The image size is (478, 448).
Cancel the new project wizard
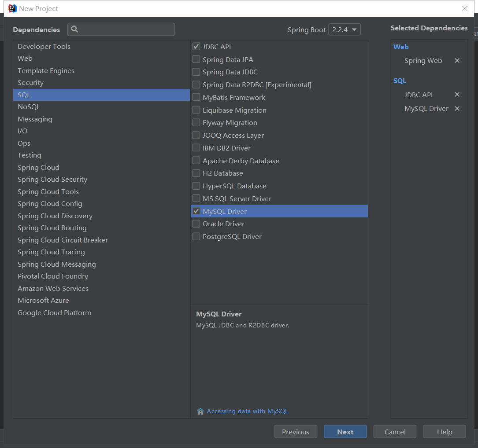click(395, 432)
